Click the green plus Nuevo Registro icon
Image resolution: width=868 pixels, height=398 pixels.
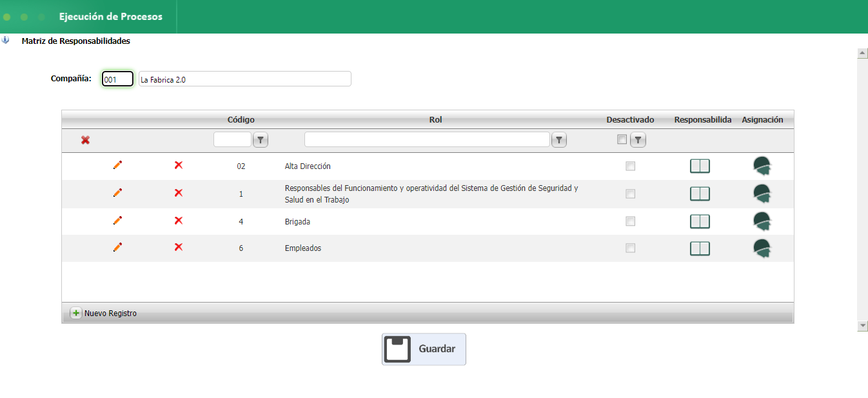pyautogui.click(x=76, y=313)
